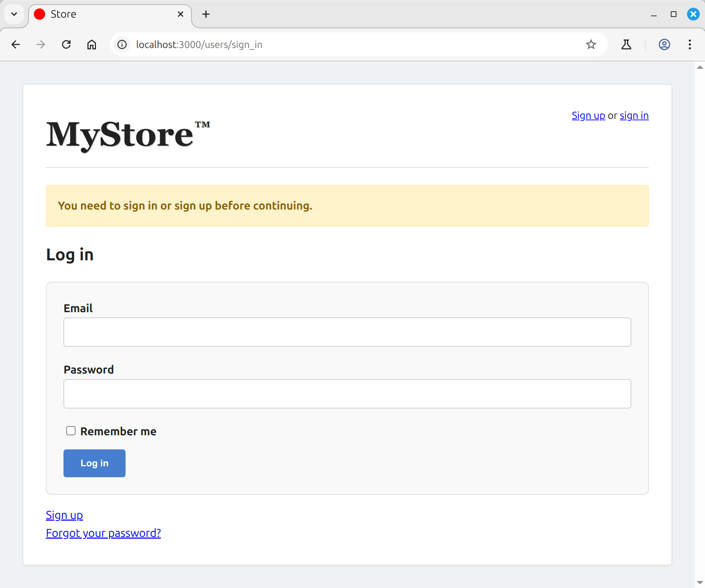Open a new browser tab

point(206,14)
